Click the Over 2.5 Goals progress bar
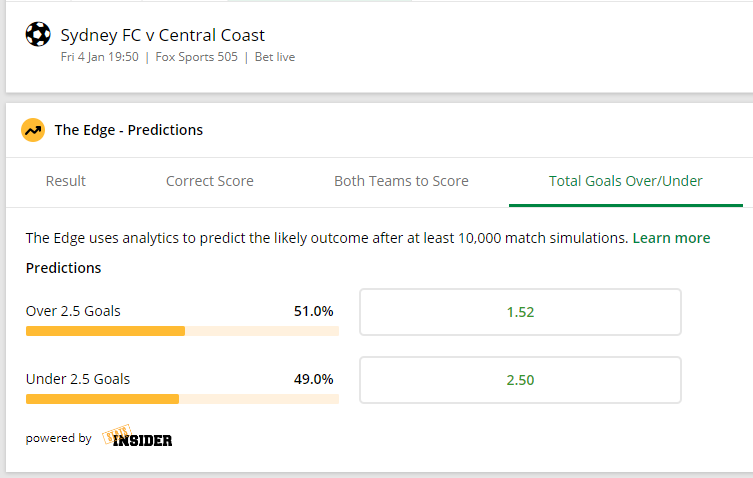This screenshot has width=753, height=478. tap(182, 331)
